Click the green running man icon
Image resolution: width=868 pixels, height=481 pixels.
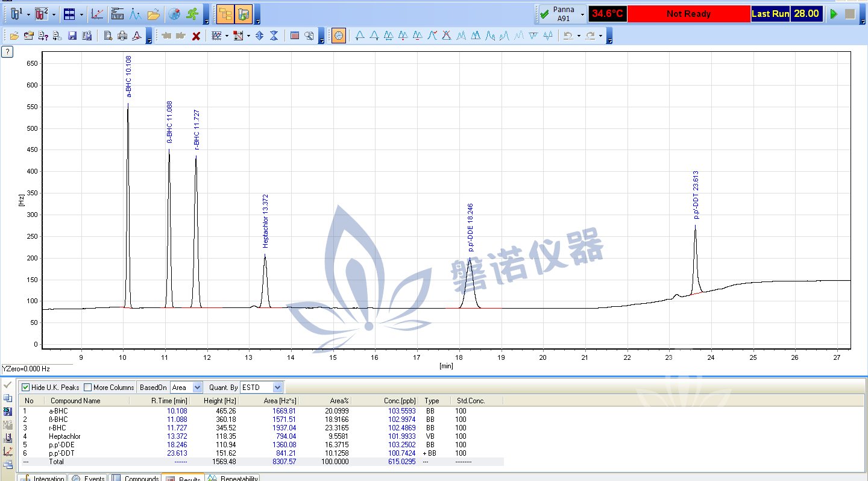pyautogui.click(x=192, y=13)
